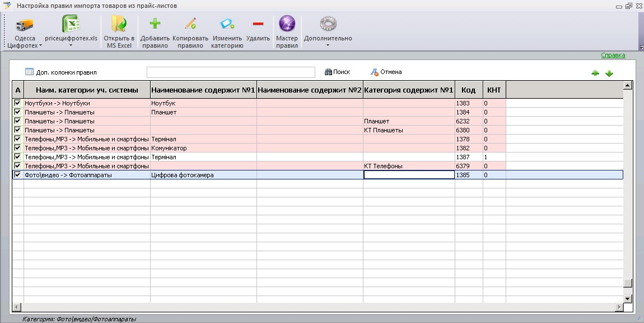Add a rule with Добавить правило
The width and height of the screenshot is (644, 323).
[x=155, y=32]
